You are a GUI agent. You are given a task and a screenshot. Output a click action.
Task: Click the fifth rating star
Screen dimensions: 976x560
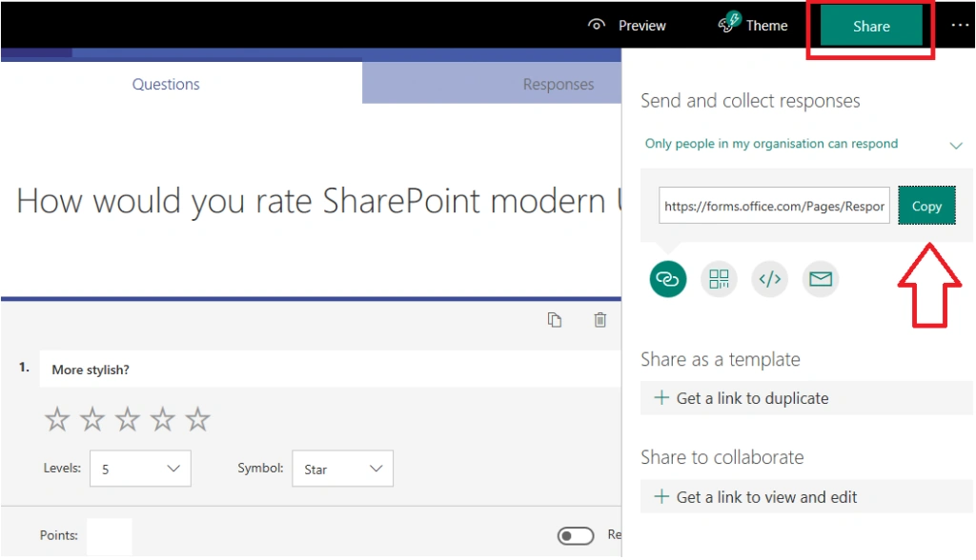pos(198,419)
